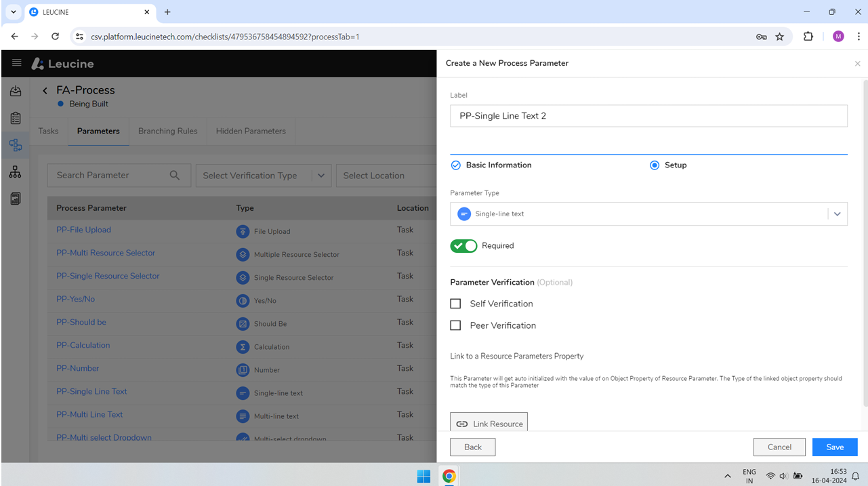Toggle the Required switch
Screen dimensions: 868x486
[463, 245]
